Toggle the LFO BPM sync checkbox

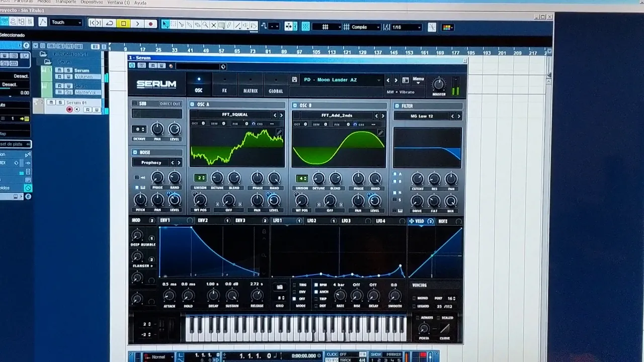[316, 285]
